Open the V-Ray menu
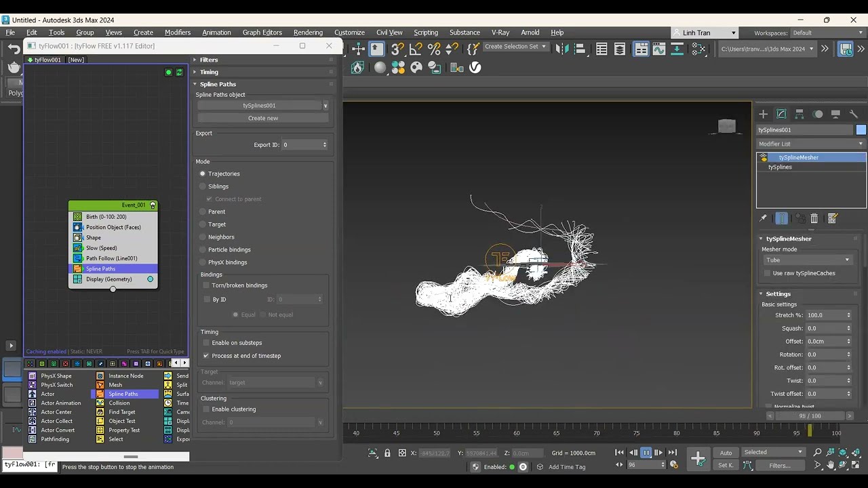The image size is (868, 488). (500, 33)
